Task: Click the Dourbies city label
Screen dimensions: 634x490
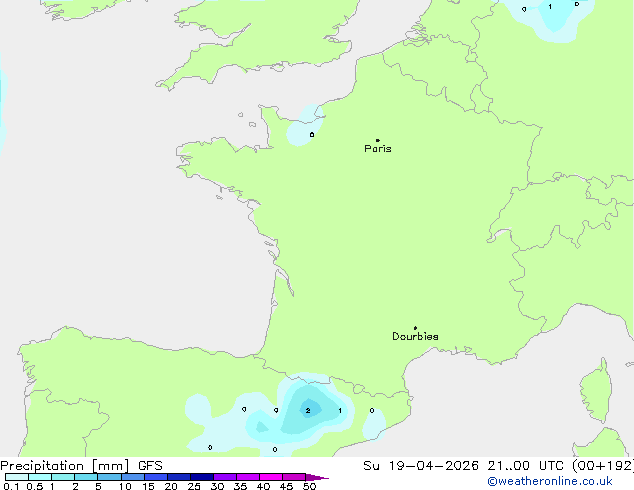Action: point(415,336)
